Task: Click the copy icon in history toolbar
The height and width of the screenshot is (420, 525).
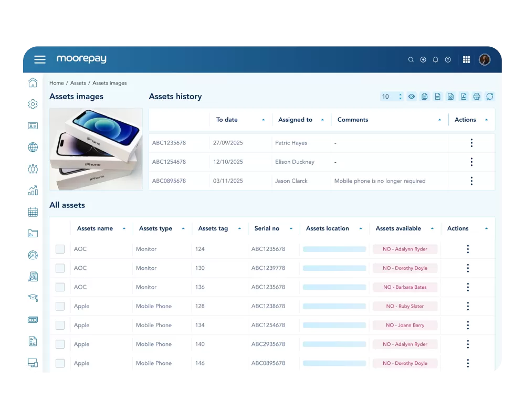Action: coord(425,97)
